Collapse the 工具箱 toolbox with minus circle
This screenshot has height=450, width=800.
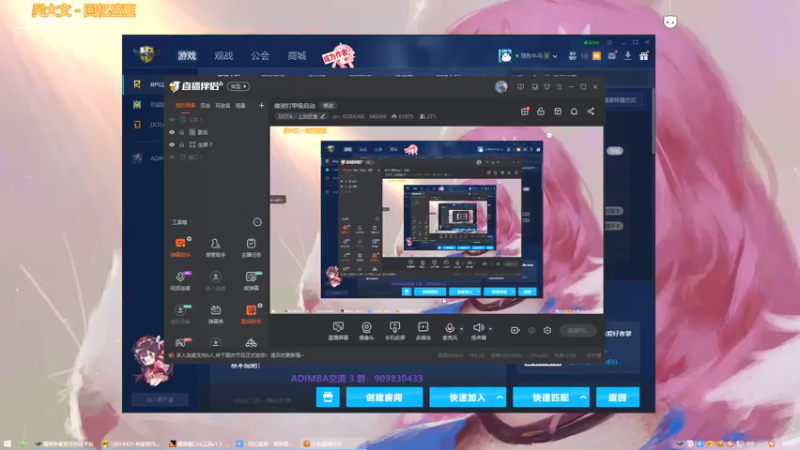(257, 222)
